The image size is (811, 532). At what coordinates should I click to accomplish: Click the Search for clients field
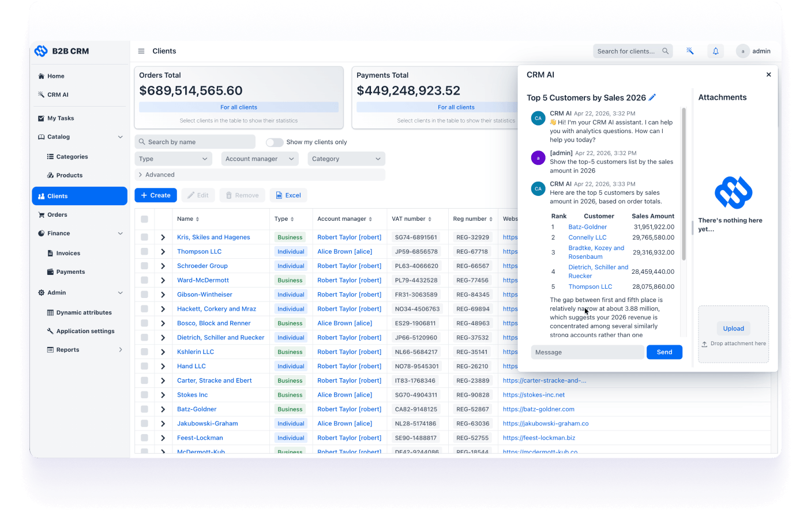(633, 51)
